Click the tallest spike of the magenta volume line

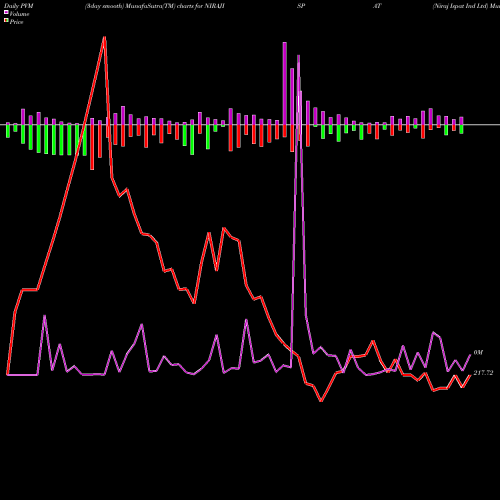[x=298, y=56]
